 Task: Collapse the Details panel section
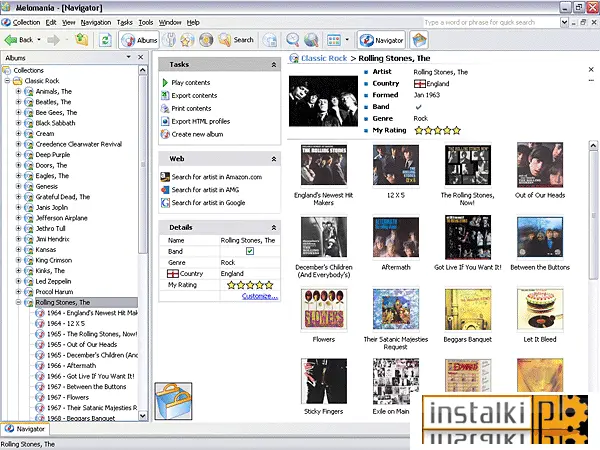[x=274, y=228]
